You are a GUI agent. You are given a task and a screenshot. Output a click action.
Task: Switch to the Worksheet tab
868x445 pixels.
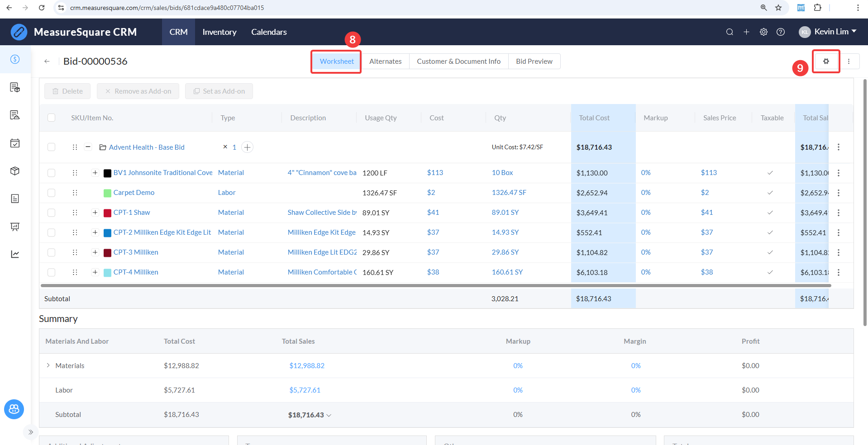(337, 62)
